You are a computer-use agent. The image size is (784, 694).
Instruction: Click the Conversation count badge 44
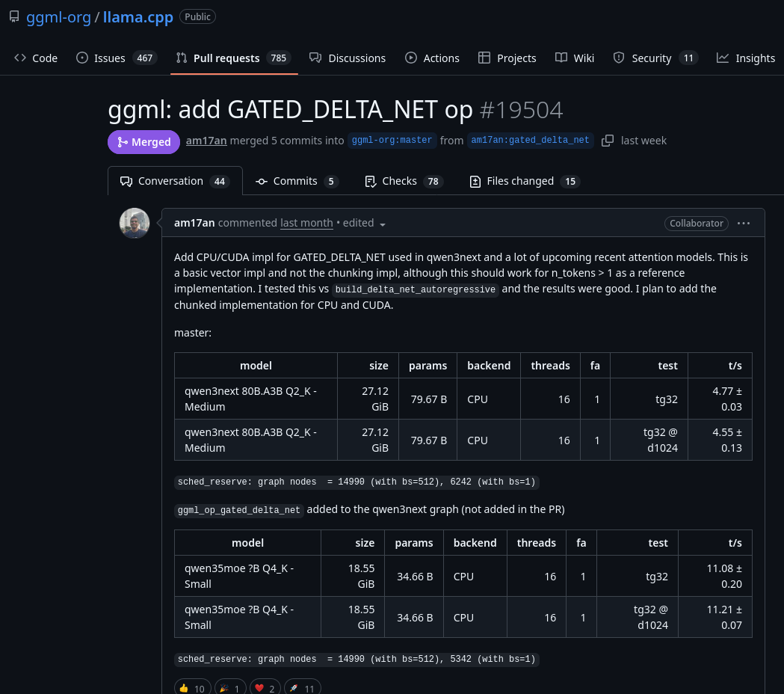tap(220, 182)
